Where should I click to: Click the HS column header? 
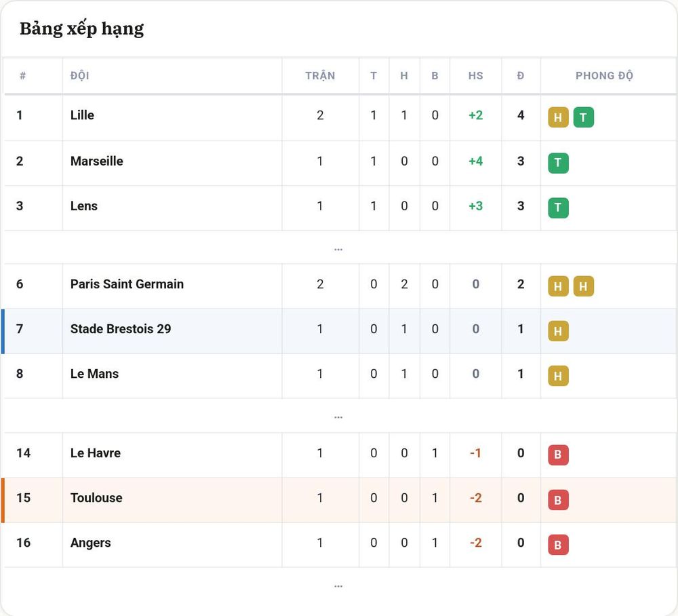coord(476,76)
